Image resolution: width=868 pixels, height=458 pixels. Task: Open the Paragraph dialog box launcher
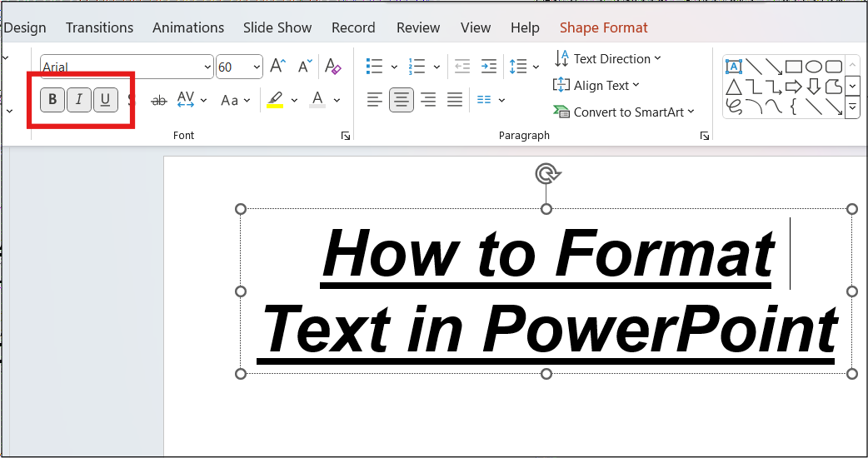point(704,136)
